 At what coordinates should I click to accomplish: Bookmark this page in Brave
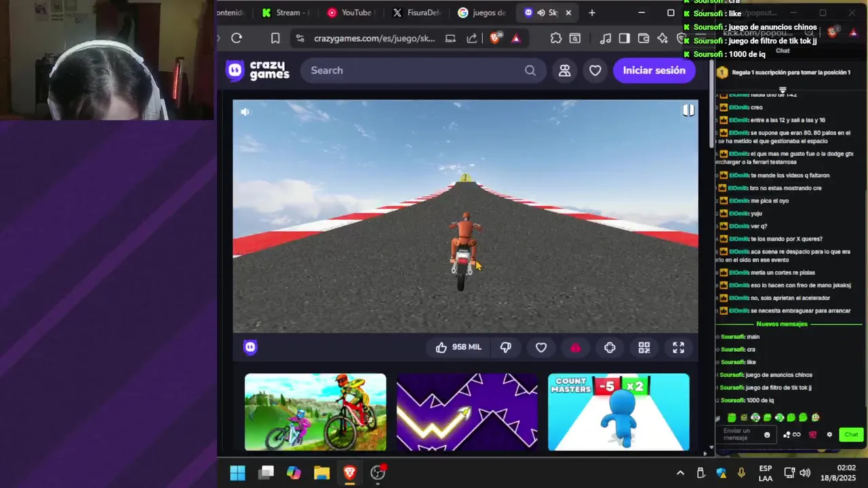tap(275, 38)
